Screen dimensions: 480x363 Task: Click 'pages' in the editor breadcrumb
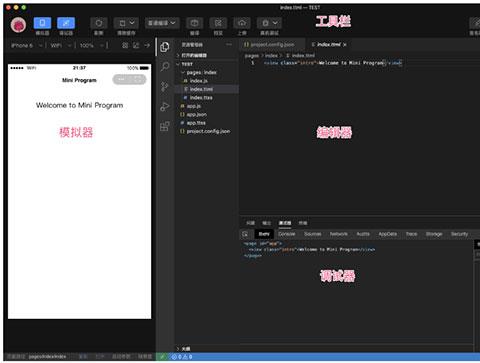[252, 55]
